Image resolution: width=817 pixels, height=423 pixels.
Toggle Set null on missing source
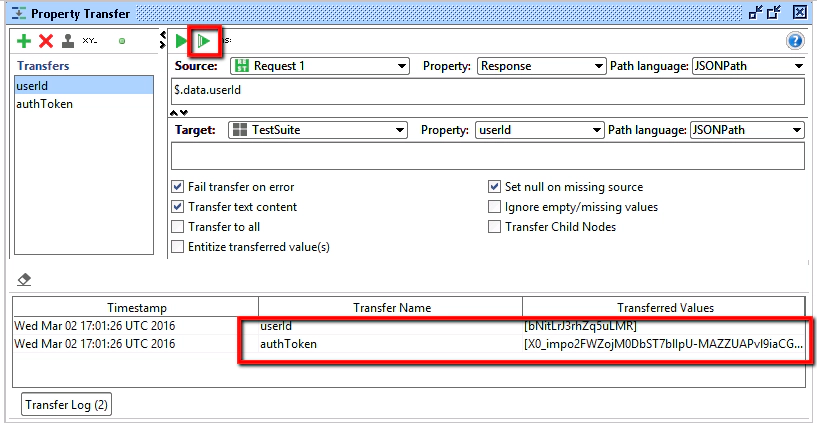[494, 186]
